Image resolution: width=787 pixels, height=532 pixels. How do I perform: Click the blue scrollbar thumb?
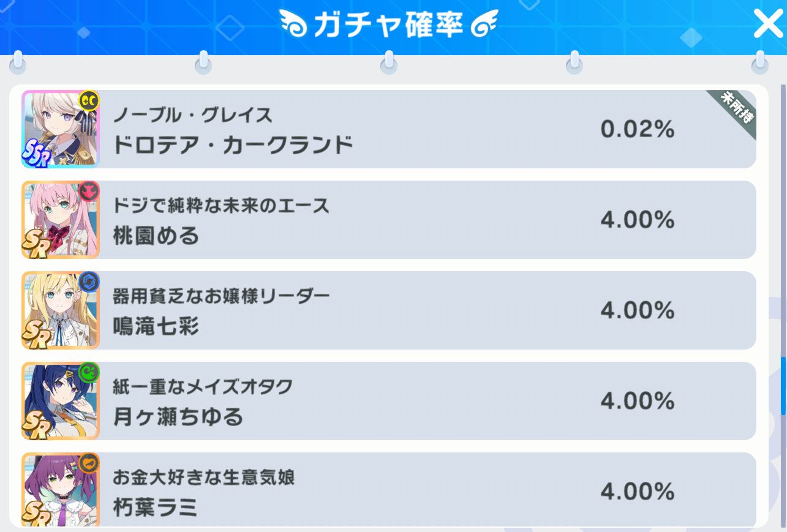(x=783, y=386)
